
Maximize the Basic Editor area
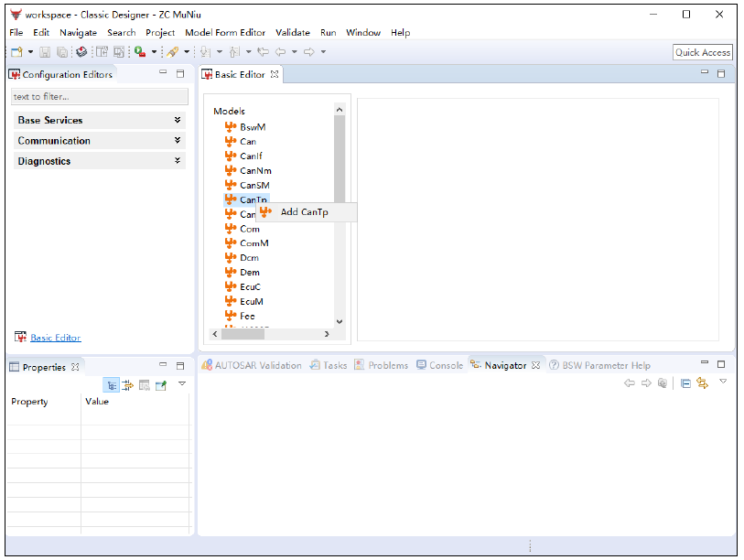pos(721,73)
